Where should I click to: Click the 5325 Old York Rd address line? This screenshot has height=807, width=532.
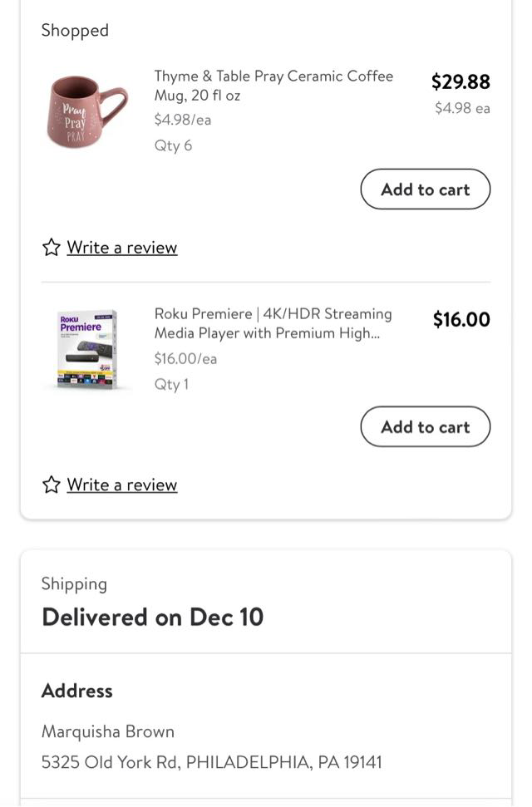[x=211, y=762]
